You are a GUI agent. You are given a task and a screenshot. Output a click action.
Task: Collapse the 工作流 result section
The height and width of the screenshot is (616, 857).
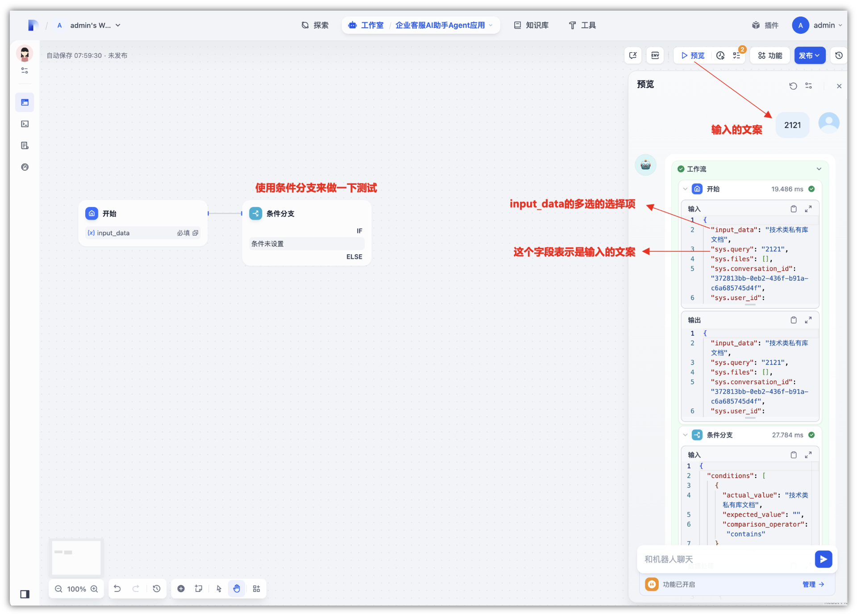click(x=819, y=169)
